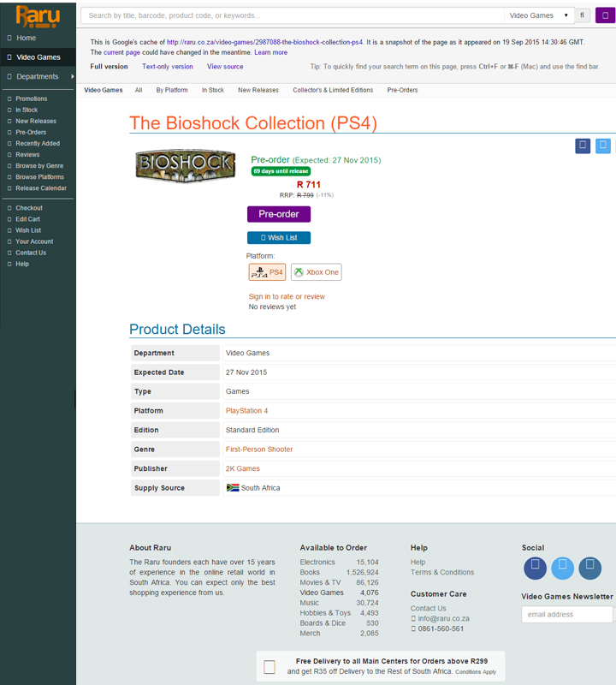616x685 pixels.
Task: Open Pre-Orders in sidebar
Action: coord(31,133)
